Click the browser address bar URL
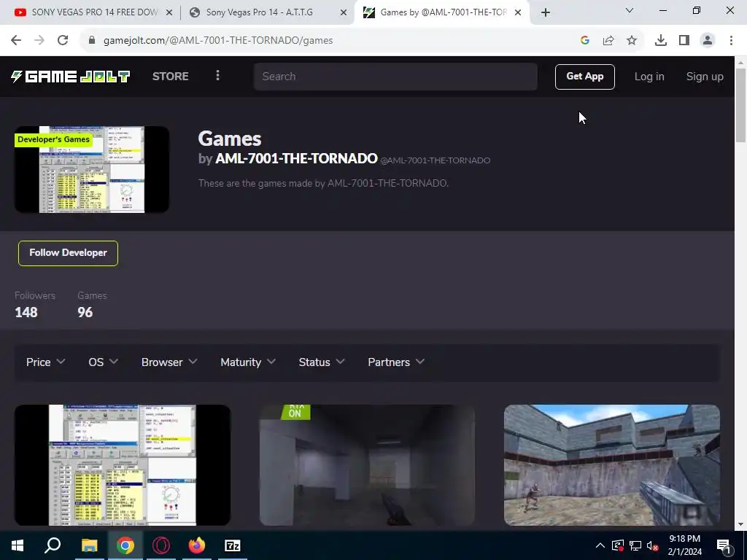This screenshot has height=560, width=747. pos(218,41)
